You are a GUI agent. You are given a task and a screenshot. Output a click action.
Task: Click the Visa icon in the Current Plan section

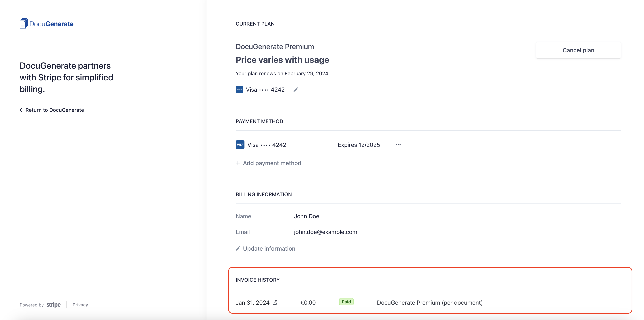tap(239, 89)
